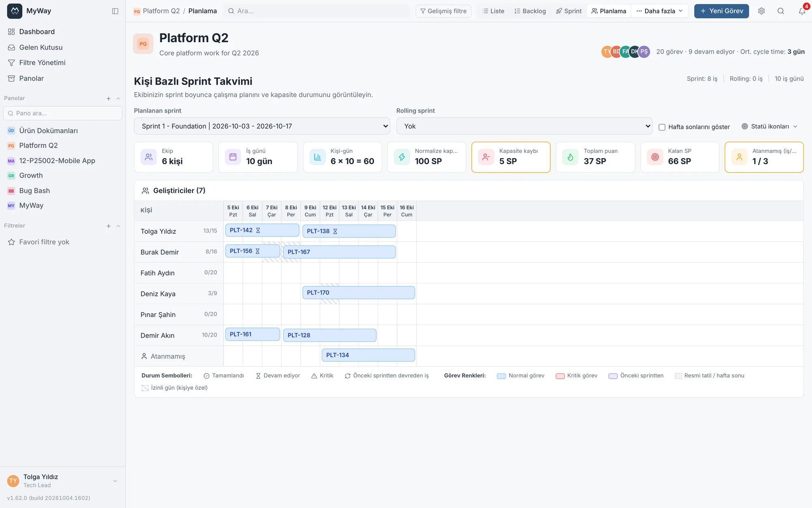The height and width of the screenshot is (508, 812).
Task: Click the search magnifier icon in the top right
Action: pyautogui.click(x=780, y=11)
